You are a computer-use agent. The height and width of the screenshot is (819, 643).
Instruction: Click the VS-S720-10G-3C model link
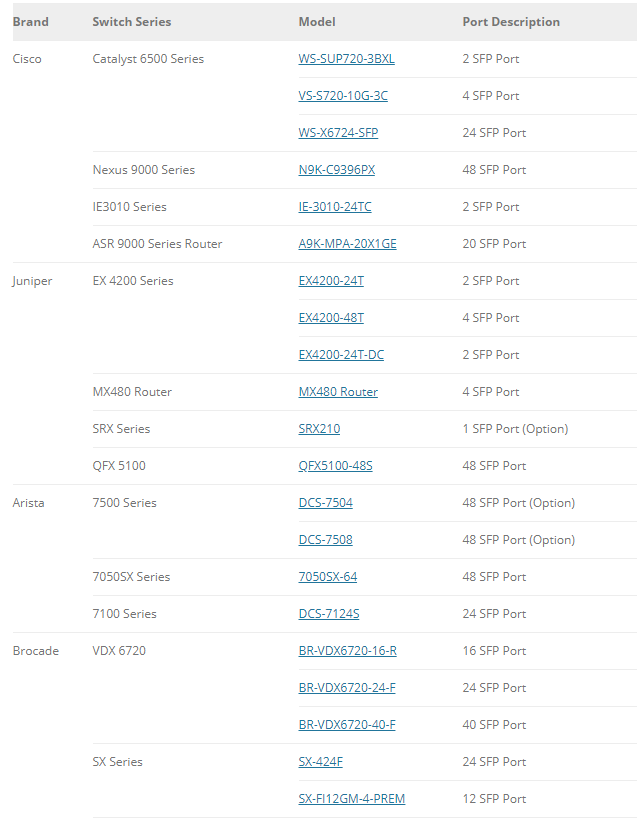click(343, 96)
